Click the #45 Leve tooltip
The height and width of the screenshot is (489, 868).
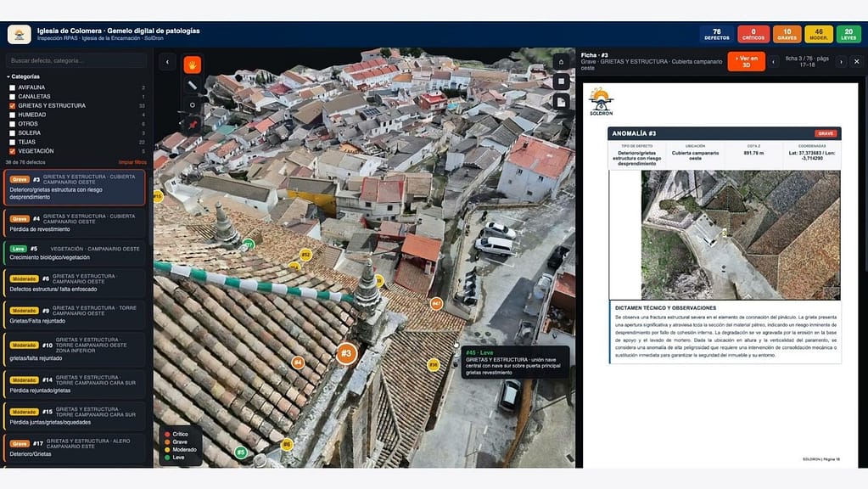(x=515, y=363)
